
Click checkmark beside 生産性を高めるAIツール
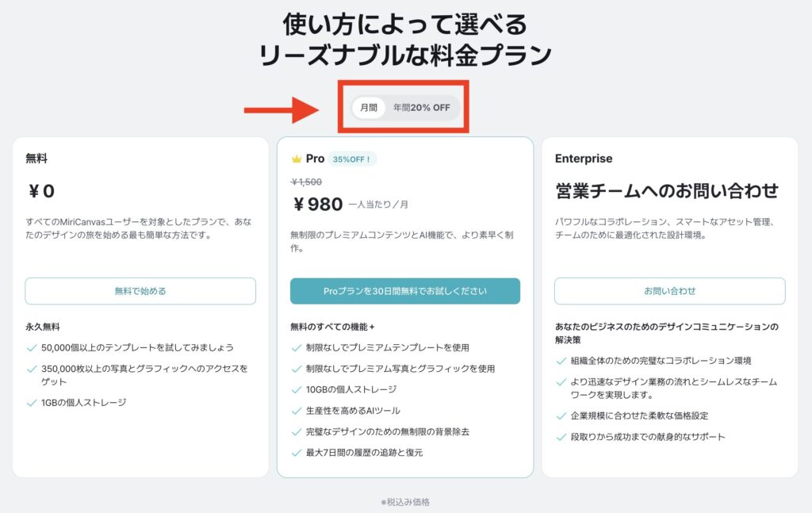click(297, 411)
